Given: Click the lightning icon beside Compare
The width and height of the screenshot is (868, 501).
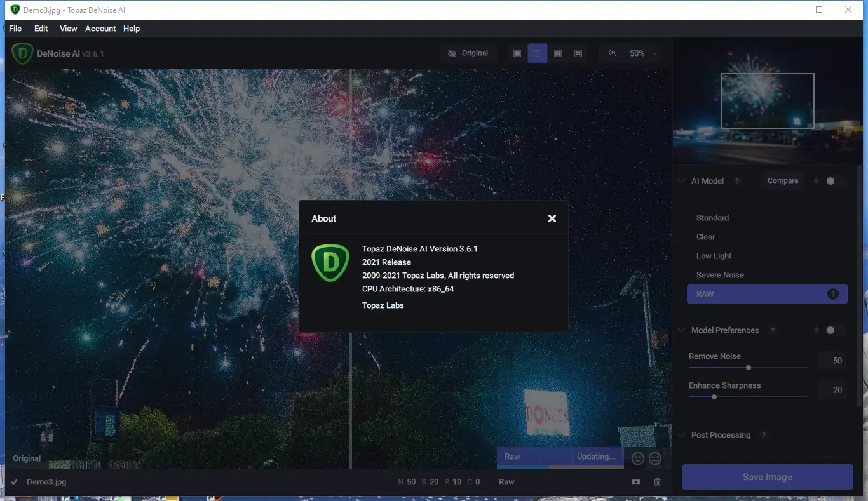Looking at the screenshot, I should pyautogui.click(x=817, y=181).
